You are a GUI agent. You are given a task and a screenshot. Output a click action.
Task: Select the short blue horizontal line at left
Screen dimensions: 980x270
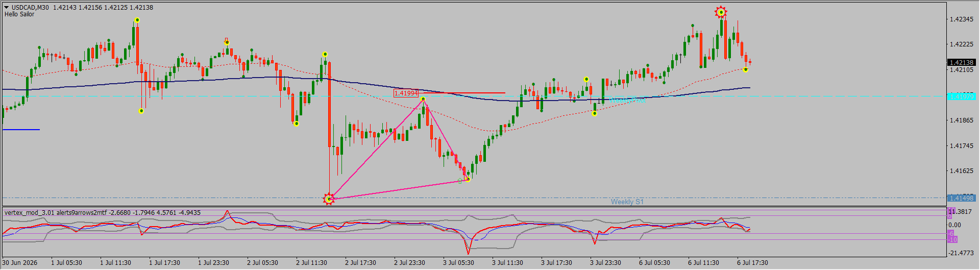[x=21, y=130]
